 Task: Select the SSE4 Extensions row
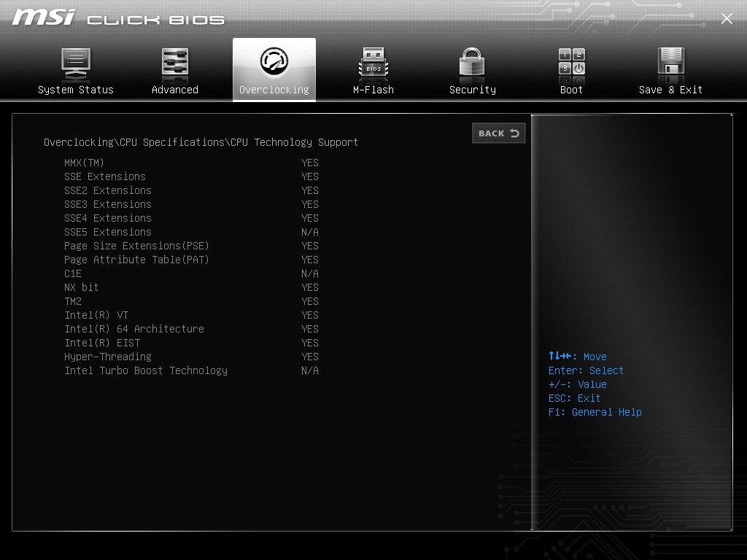192,218
